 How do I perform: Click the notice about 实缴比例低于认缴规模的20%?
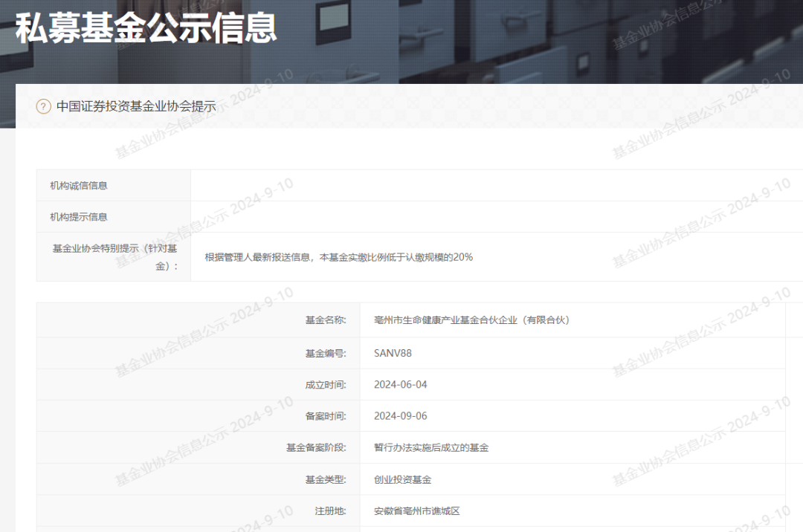(x=338, y=257)
